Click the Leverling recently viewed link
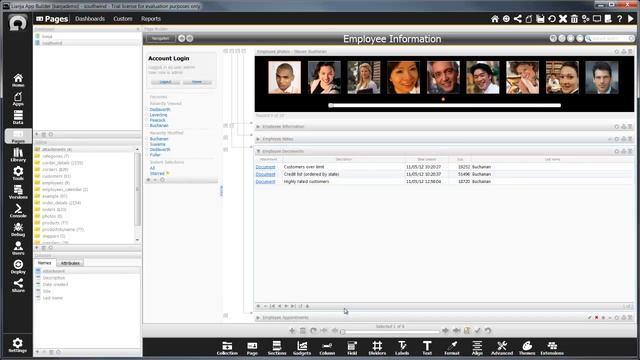Screen dimensions: 640x360 pos(158,115)
